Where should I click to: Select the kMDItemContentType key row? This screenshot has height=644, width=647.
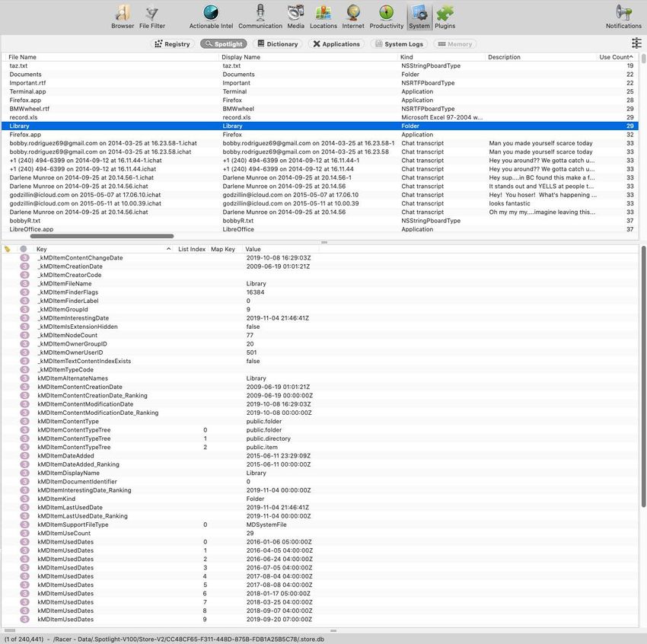[x=320, y=421]
